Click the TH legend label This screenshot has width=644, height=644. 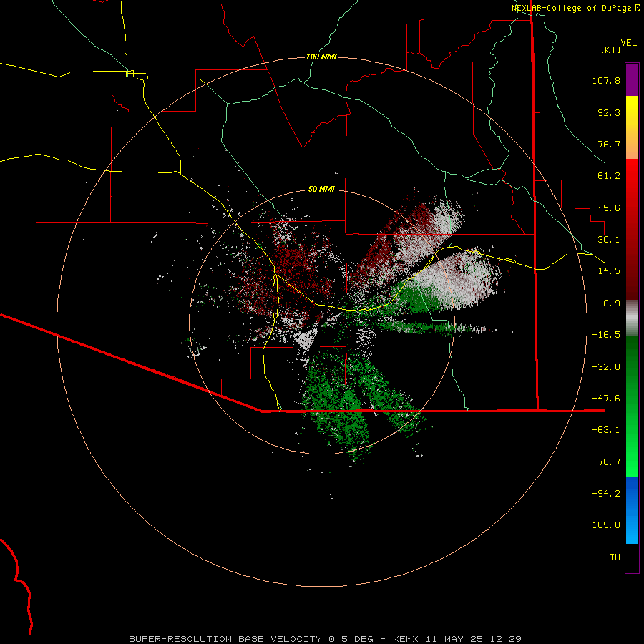pyautogui.click(x=615, y=557)
